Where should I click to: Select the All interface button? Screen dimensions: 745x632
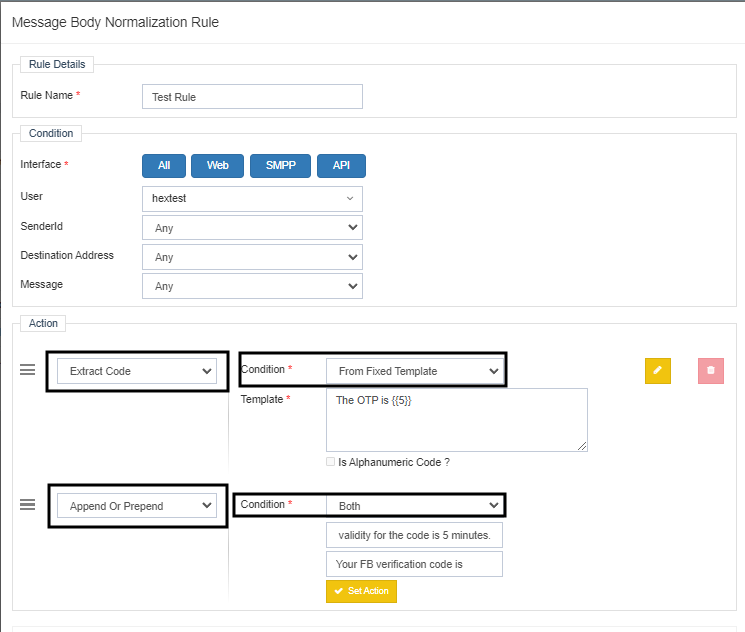tap(164, 166)
